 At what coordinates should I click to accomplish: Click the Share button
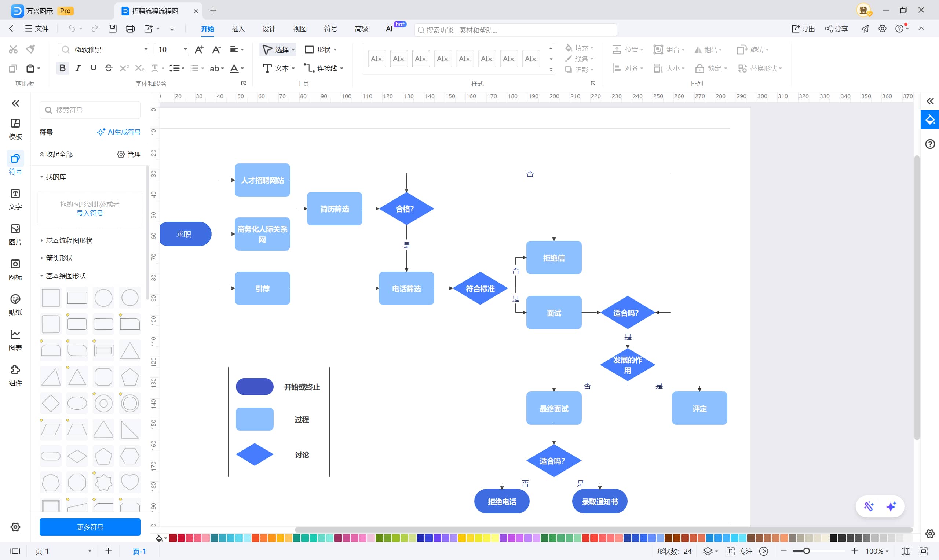tap(836, 29)
